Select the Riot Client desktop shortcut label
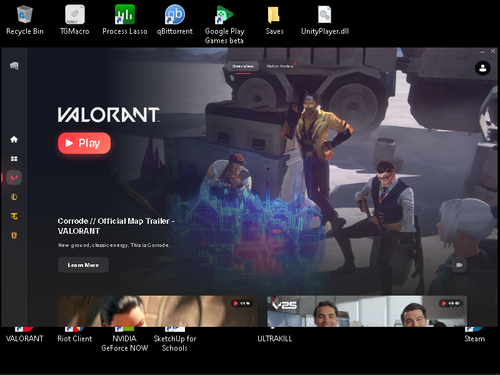 pyautogui.click(x=75, y=338)
